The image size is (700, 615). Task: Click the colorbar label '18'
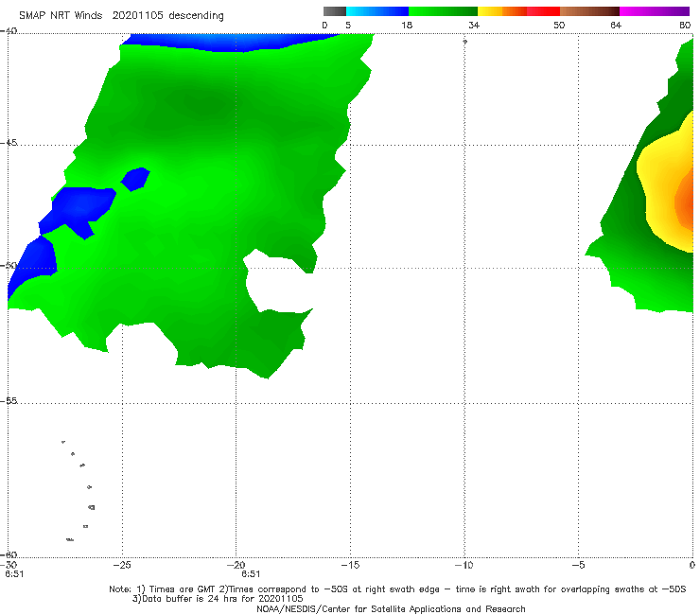(407, 25)
